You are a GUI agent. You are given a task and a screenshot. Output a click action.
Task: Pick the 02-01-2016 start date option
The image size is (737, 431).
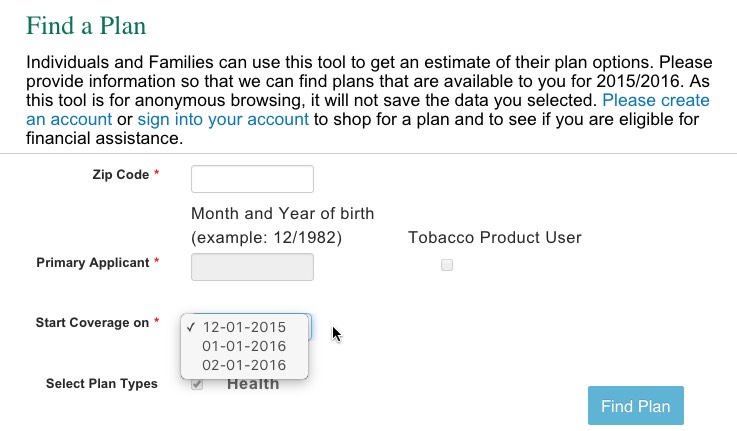point(244,365)
